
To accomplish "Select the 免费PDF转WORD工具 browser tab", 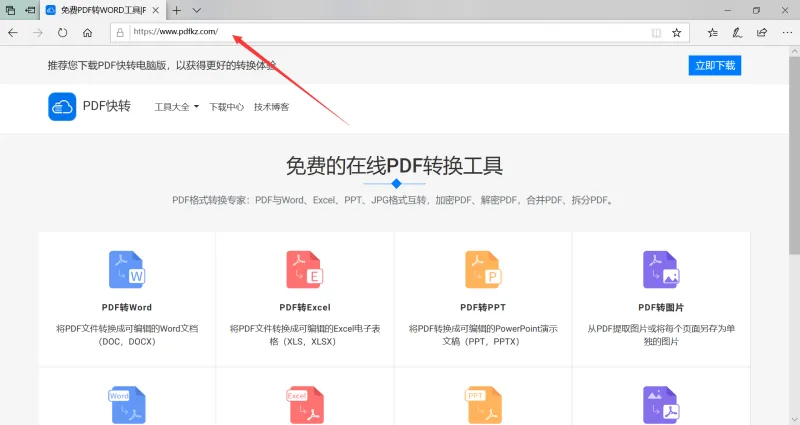I will click(102, 10).
